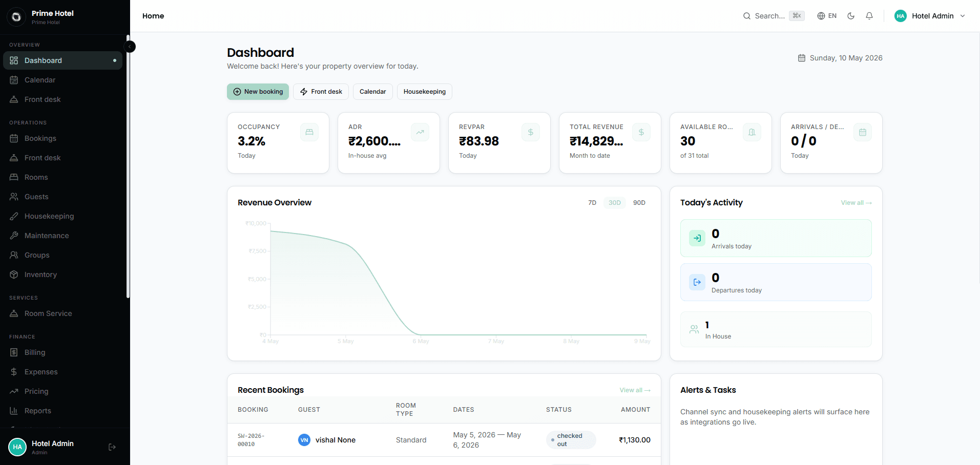Select the 30D revenue range

click(x=615, y=203)
